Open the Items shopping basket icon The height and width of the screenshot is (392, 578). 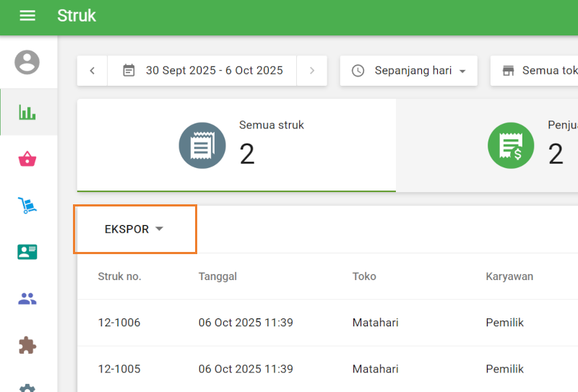(x=27, y=160)
